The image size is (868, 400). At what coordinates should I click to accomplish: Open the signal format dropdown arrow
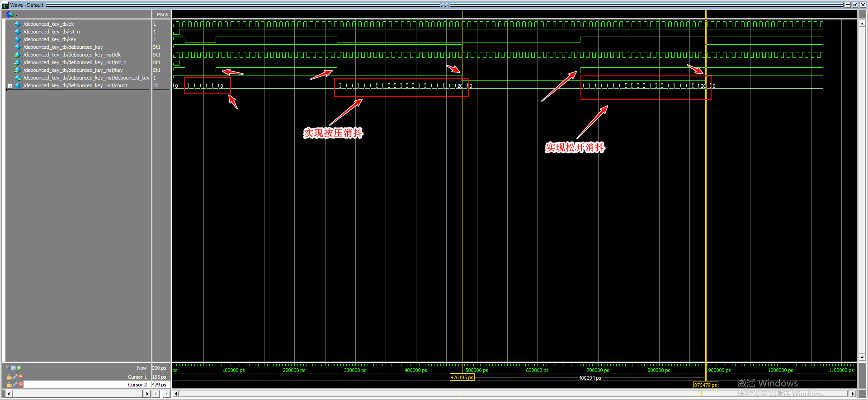(x=17, y=15)
